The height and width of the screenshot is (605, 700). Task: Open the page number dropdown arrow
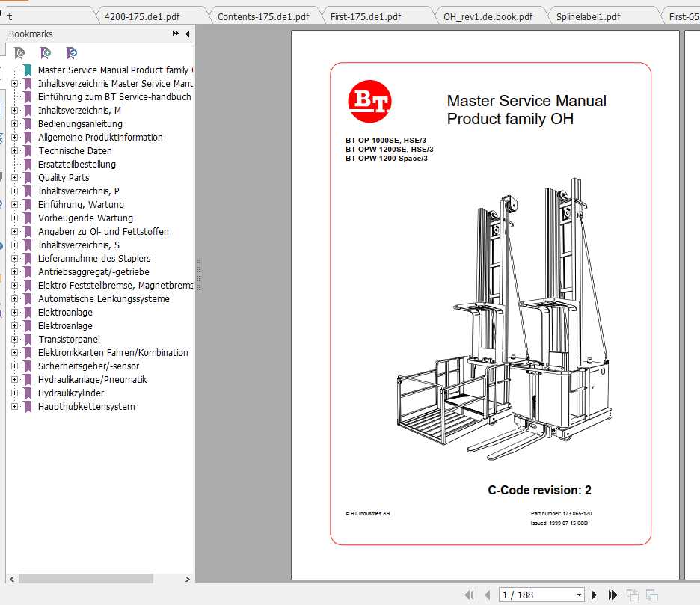[x=579, y=595]
